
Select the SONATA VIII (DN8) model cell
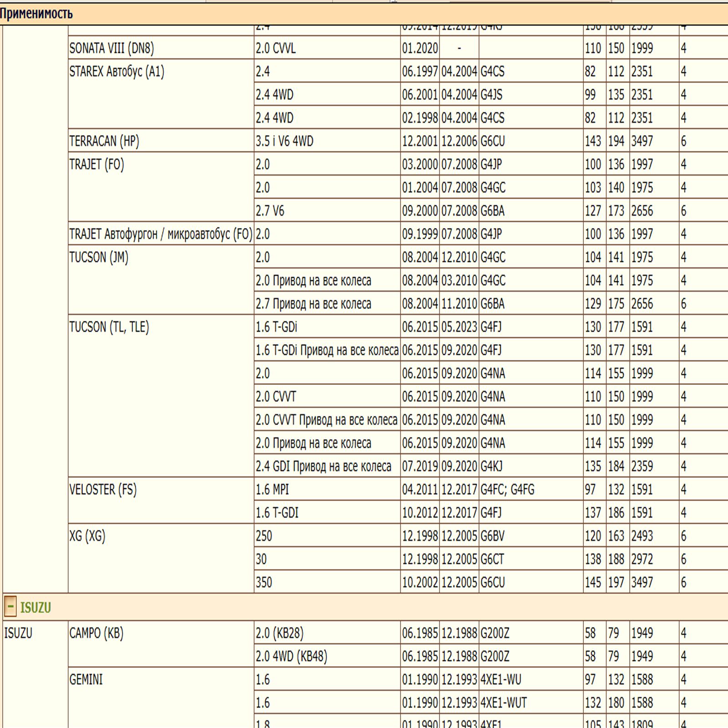coord(112,48)
